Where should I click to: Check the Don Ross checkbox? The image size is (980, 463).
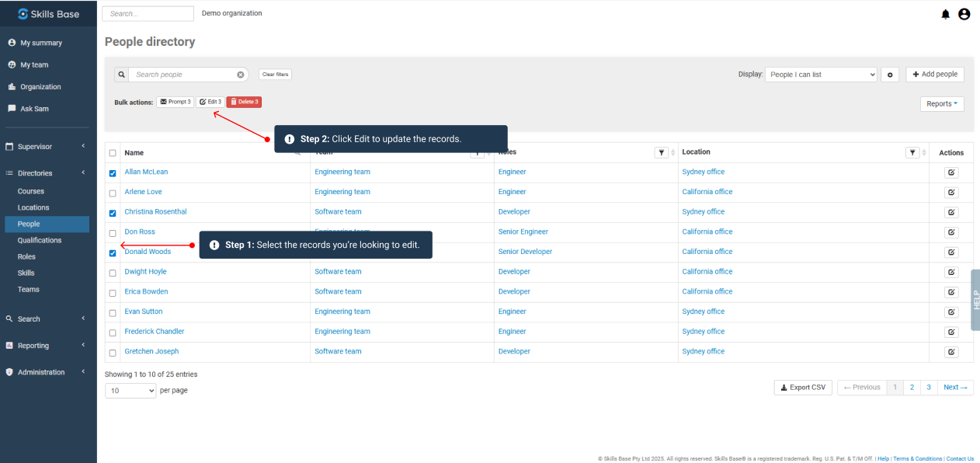[x=113, y=233]
